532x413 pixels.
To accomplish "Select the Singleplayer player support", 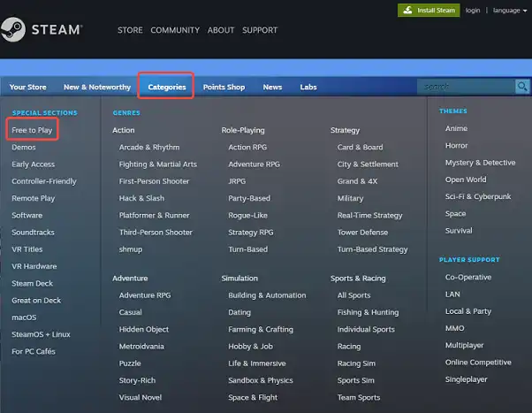I will point(467,379).
